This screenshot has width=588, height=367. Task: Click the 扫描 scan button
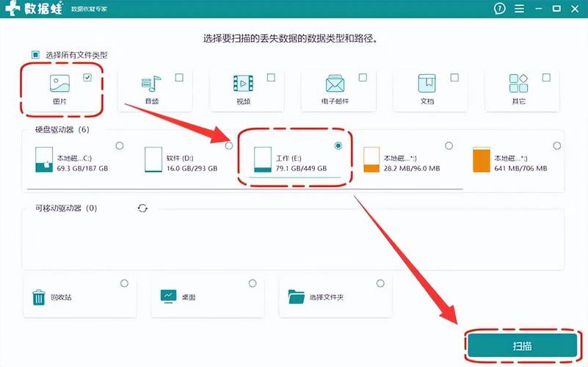522,346
